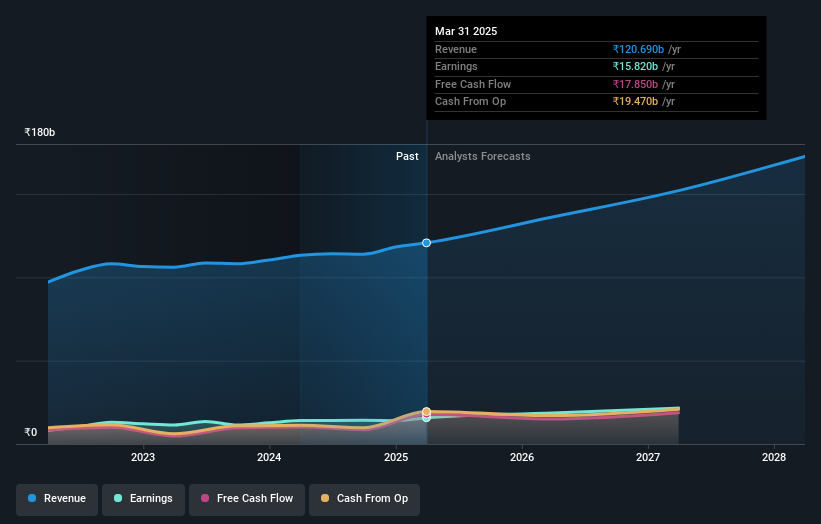This screenshot has height=524, width=821.
Task: Click the Revenue row label in tooltip
Action: click(x=456, y=49)
